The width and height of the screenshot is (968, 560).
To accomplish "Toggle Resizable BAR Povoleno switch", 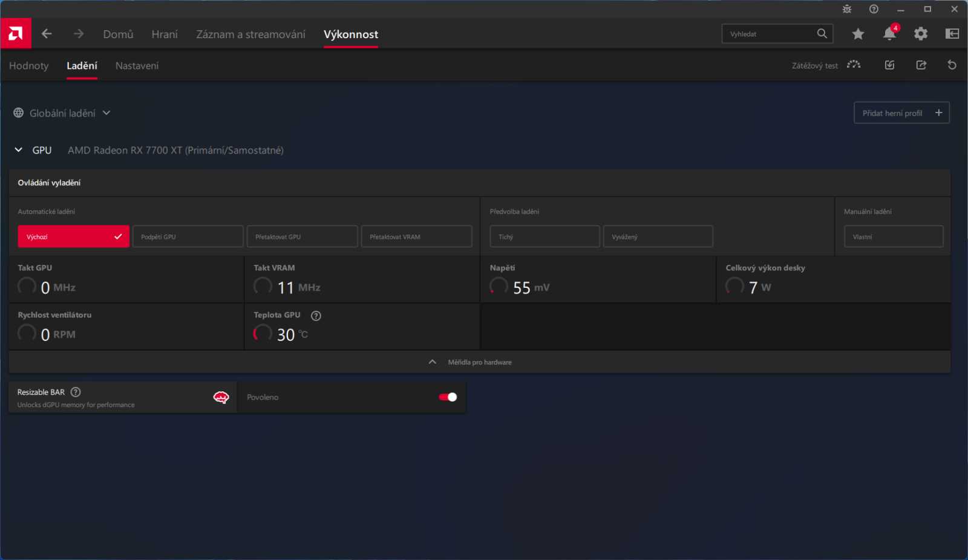I will click(448, 397).
